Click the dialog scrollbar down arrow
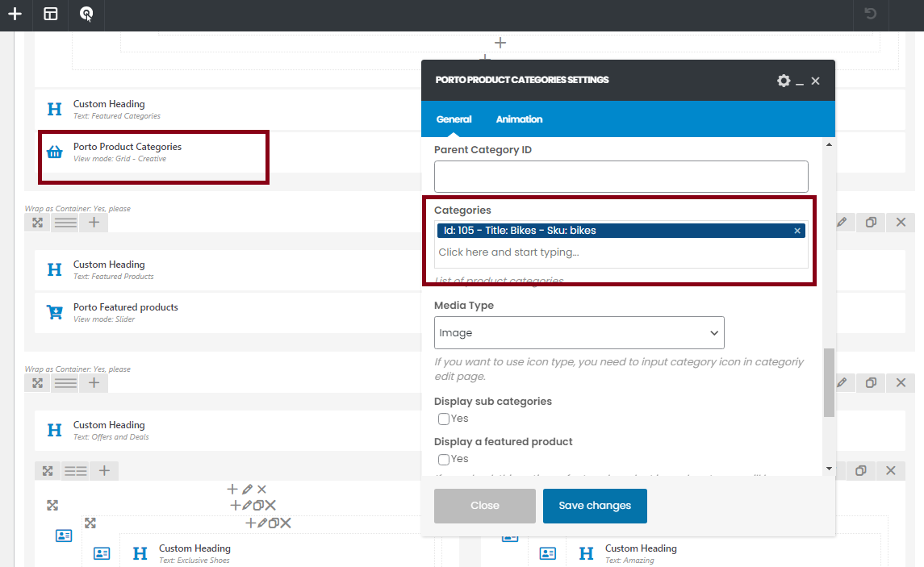 [x=829, y=469]
